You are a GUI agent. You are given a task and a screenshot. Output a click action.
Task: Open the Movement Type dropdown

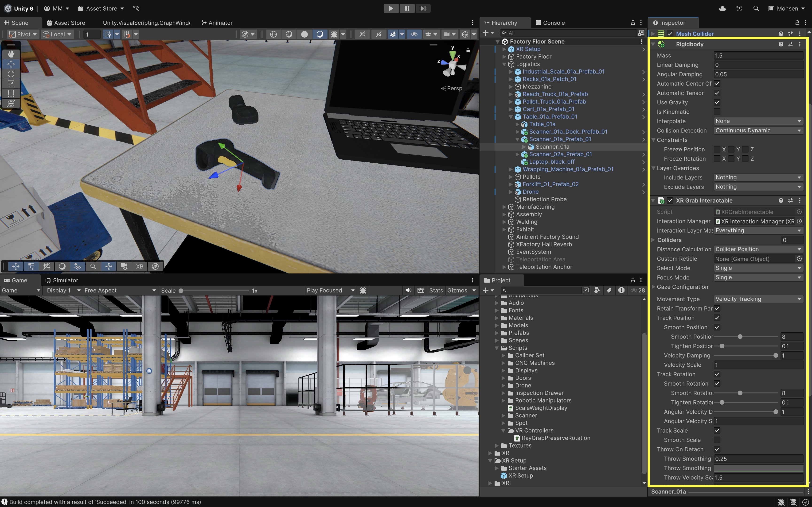(758, 299)
